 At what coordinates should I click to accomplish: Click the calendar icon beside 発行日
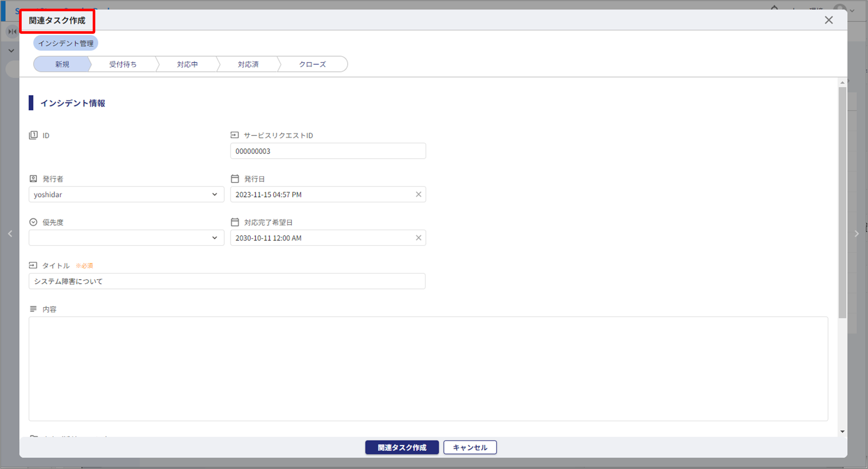(x=235, y=179)
